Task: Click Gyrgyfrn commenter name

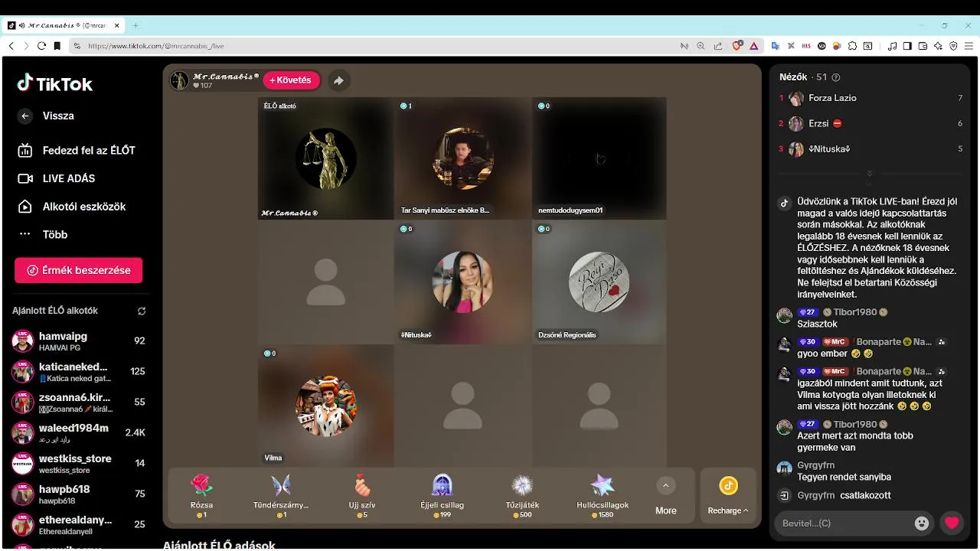Action: pos(815,465)
